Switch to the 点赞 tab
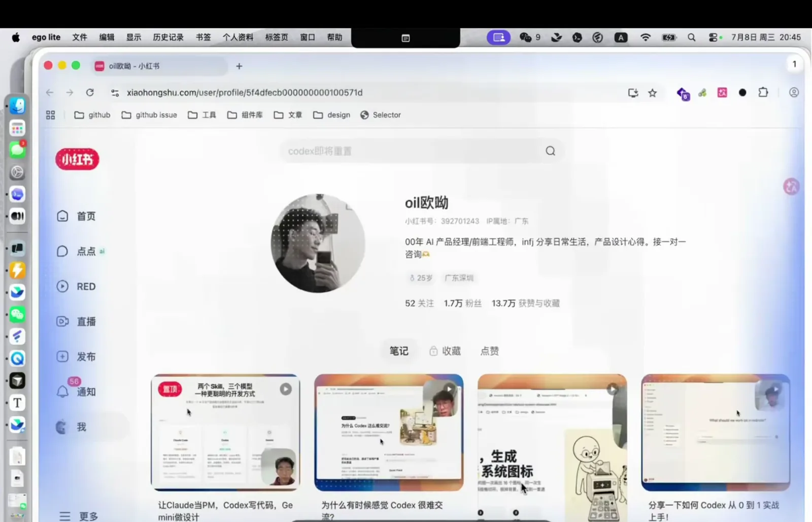 [490, 351]
